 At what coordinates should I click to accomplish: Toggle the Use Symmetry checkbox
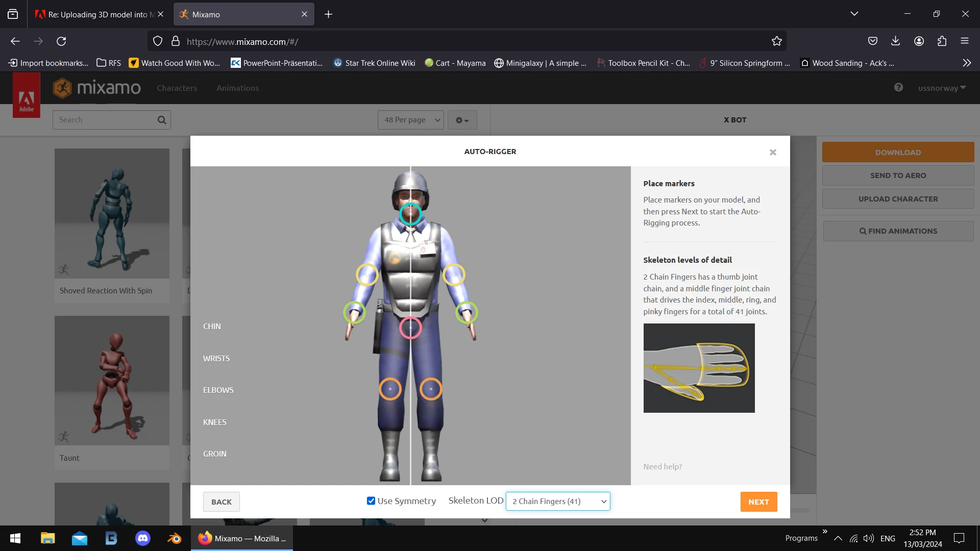click(x=371, y=501)
